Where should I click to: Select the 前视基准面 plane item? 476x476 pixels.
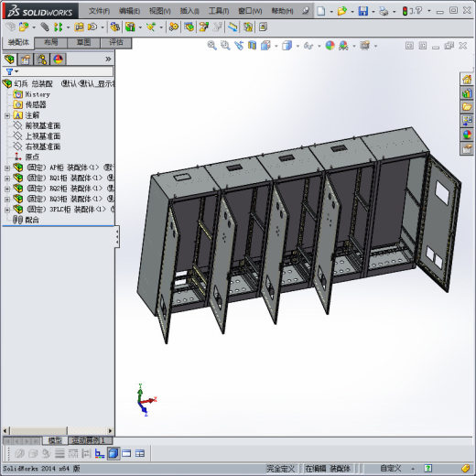[x=43, y=125]
